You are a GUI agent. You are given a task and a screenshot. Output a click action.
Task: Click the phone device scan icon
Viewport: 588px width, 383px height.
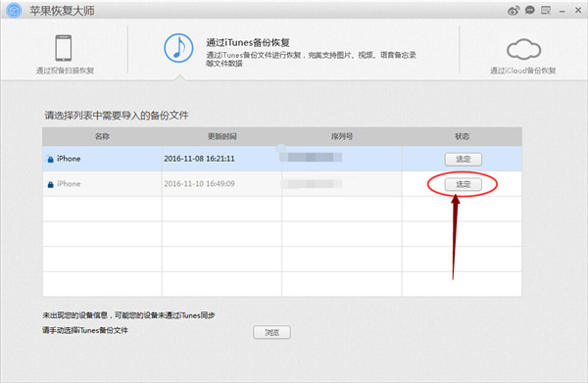64,48
